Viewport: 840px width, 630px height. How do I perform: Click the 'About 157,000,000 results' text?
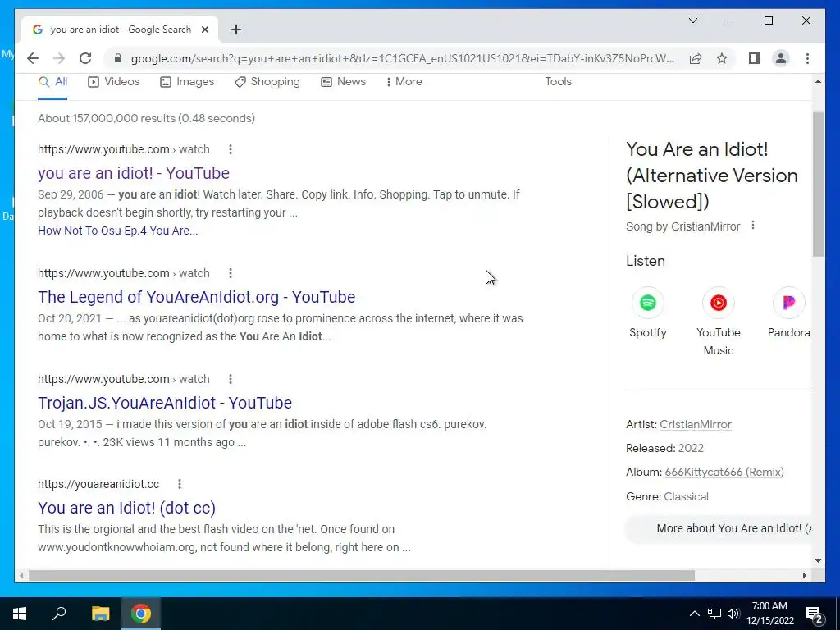pyautogui.click(x=146, y=118)
